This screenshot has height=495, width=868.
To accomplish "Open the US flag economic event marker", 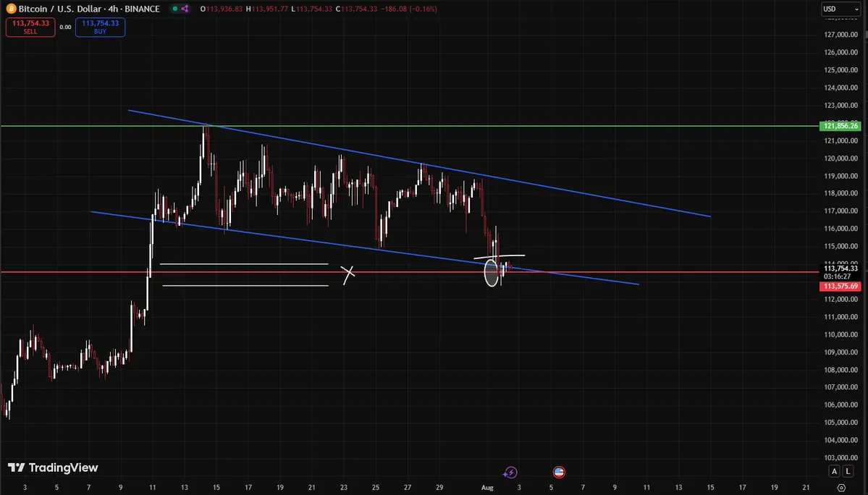I will pyautogui.click(x=559, y=473).
